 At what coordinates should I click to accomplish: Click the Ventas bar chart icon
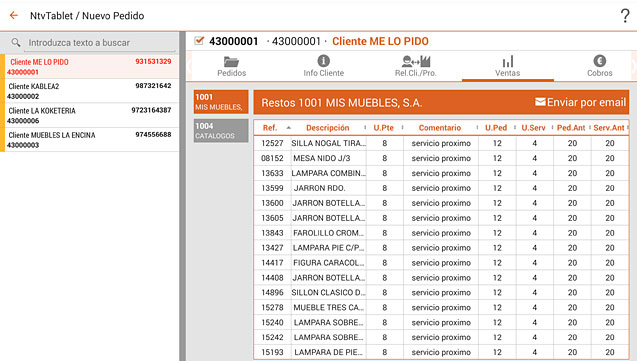(x=508, y=62)
